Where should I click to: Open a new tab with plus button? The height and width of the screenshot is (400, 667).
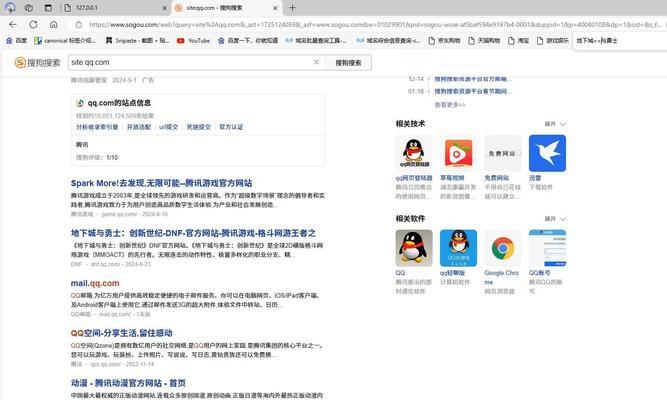292,8
